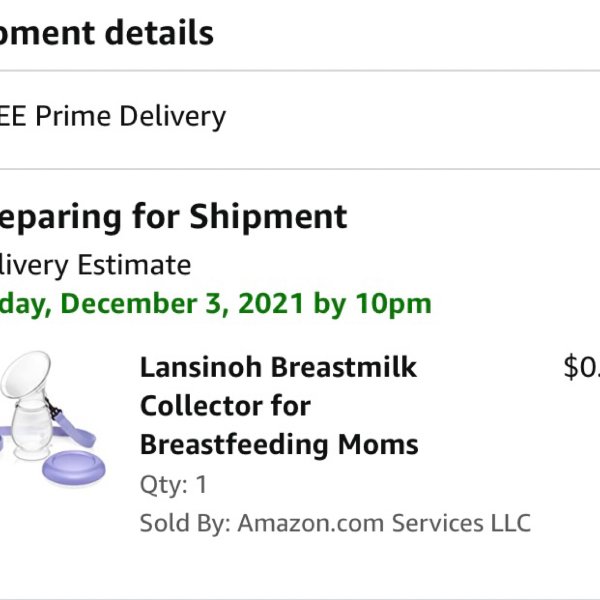Click the 'Collector for' title line

(x=225, y=406)
